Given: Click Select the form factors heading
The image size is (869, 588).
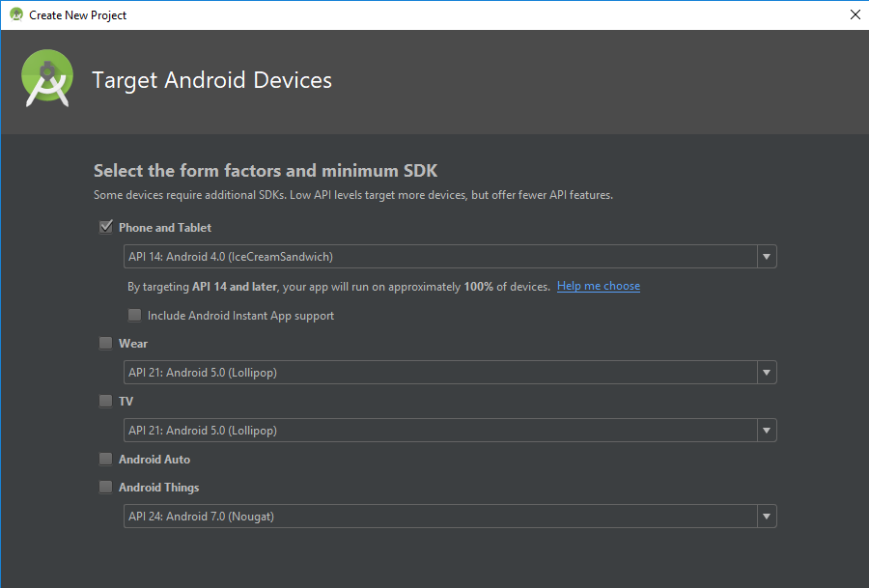Looking at the screenshot, I should [266, 171].
